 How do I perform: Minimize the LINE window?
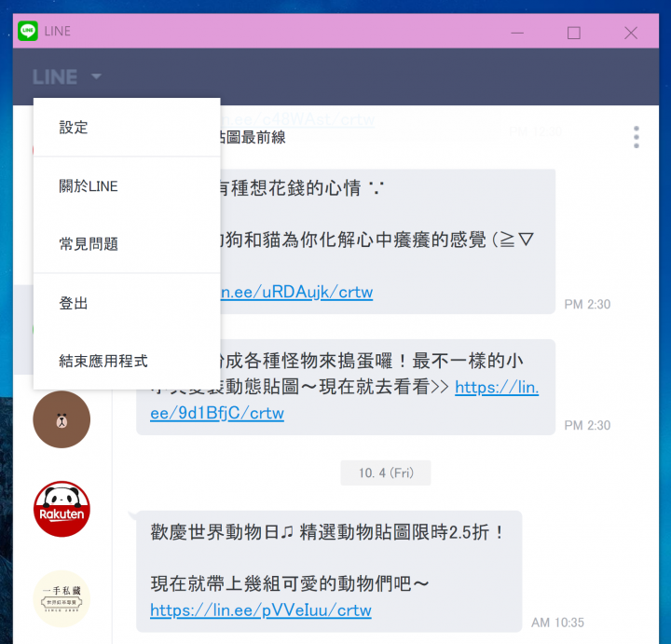tap(517, 33)
